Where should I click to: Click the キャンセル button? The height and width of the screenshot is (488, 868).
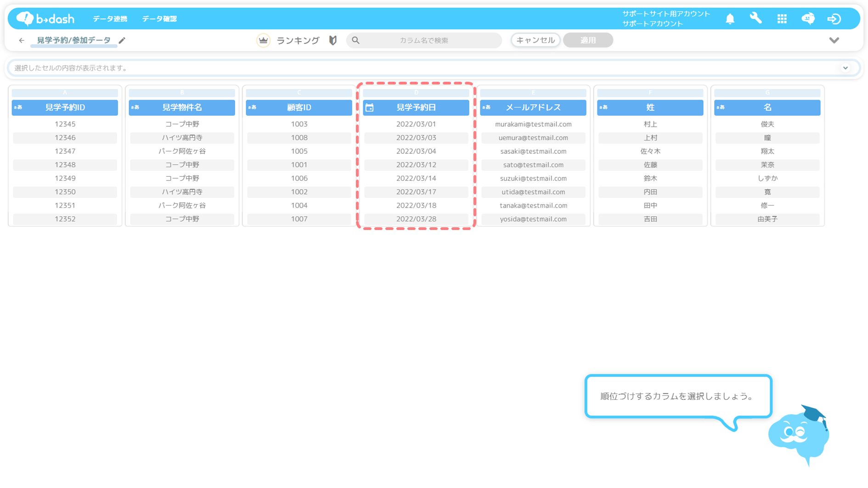[535, 40]
